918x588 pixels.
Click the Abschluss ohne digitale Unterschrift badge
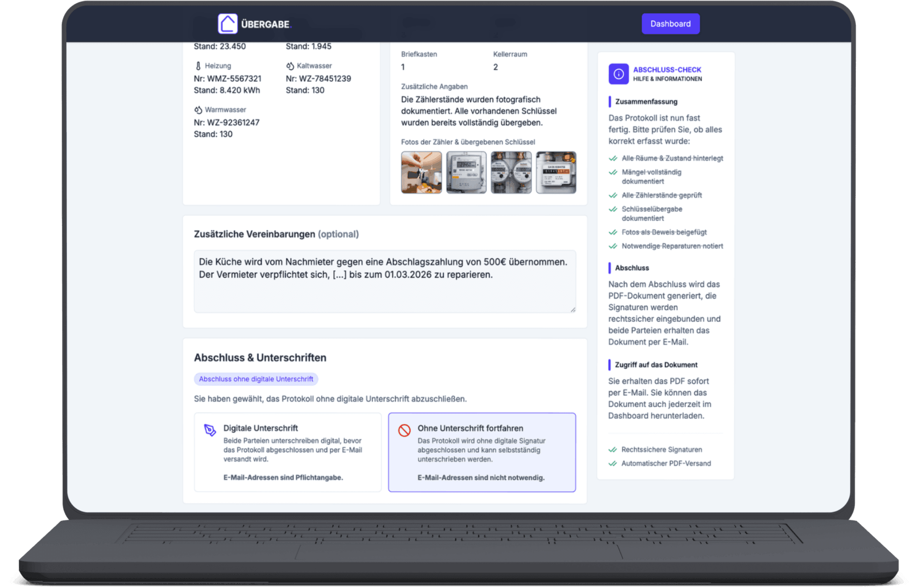(256, 379)
